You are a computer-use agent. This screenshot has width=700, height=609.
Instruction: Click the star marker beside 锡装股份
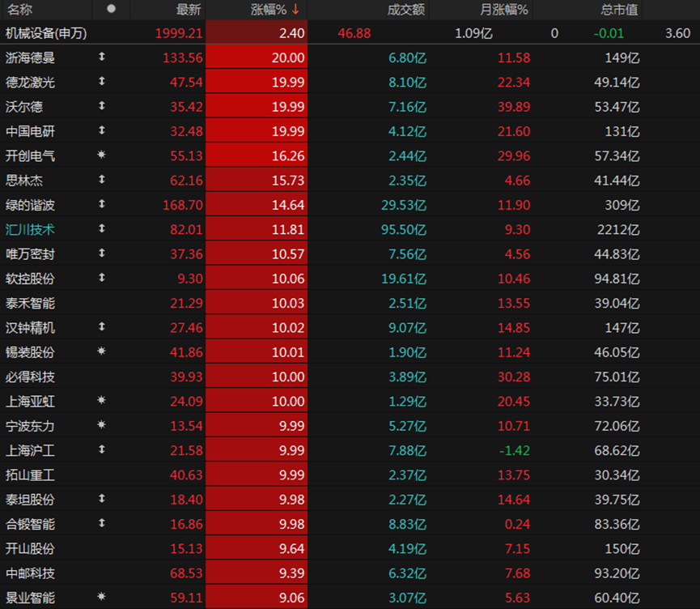[x=102, y=351]
